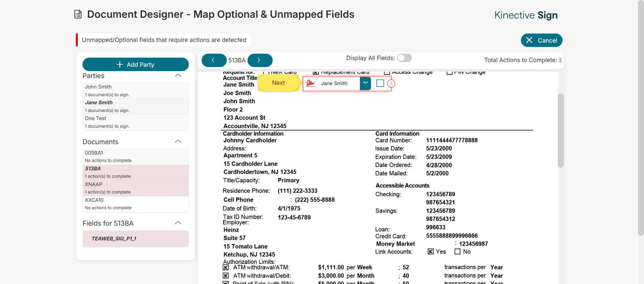This screenshot has width=644, height=284.
Task: Click the previous document arrow button
Action: coord(214,60)
